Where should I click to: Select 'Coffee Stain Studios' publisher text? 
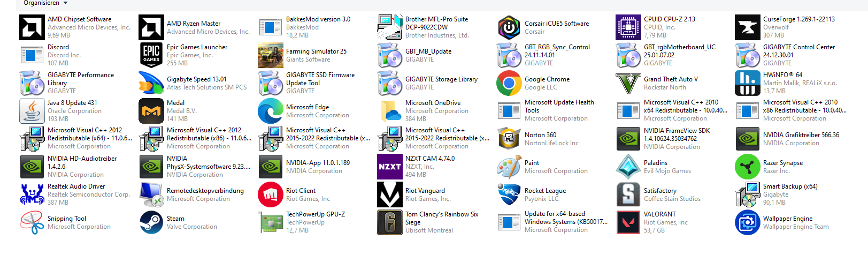[x=672, y=199]
